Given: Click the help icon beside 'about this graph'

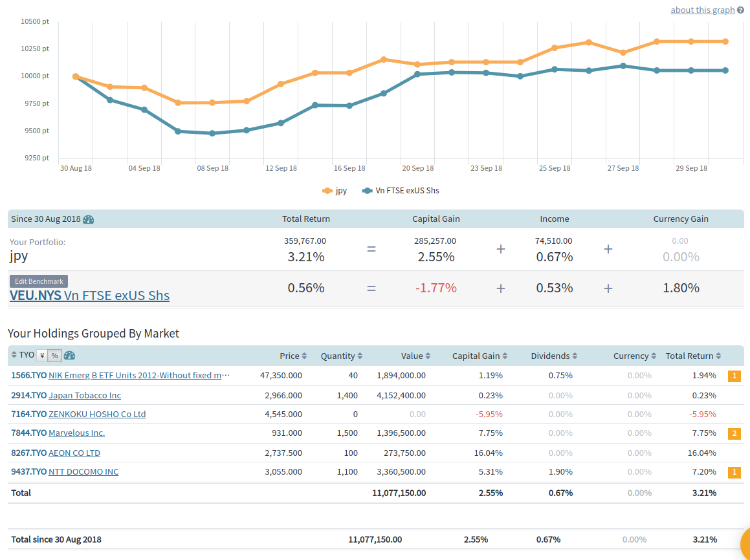Looking at the screenshot, I should pyautogui.click(x=740, y=10).
